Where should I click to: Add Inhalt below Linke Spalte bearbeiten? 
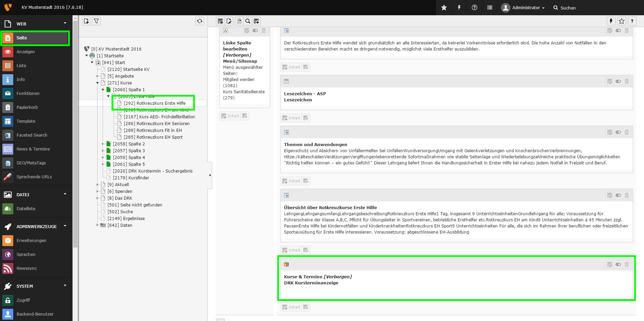point(230,116)
